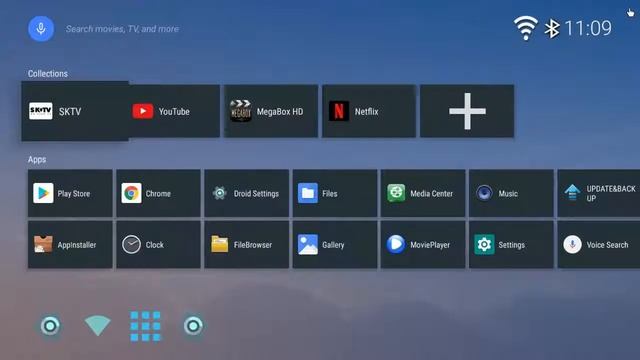The height and width of the screenshot is (360, 640).
Task: Open the teal Wi-Fi shortcut at bottom
Action: pos(98,326)
